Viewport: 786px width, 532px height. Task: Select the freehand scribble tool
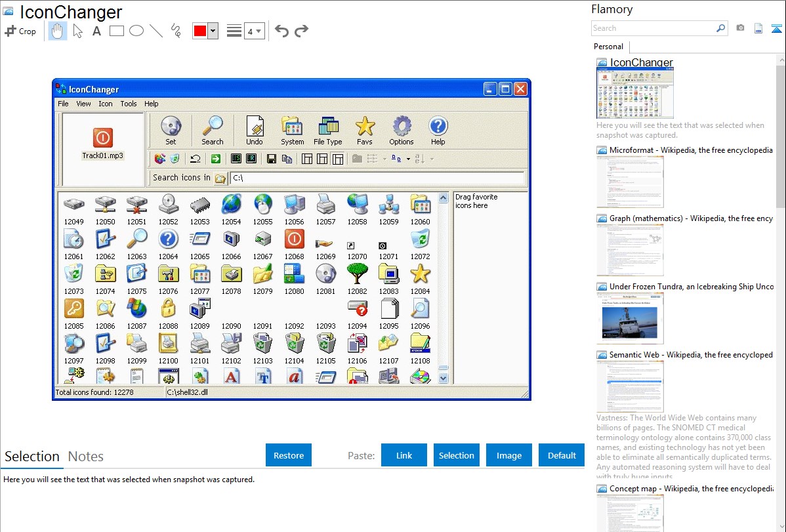pos(176,31)
